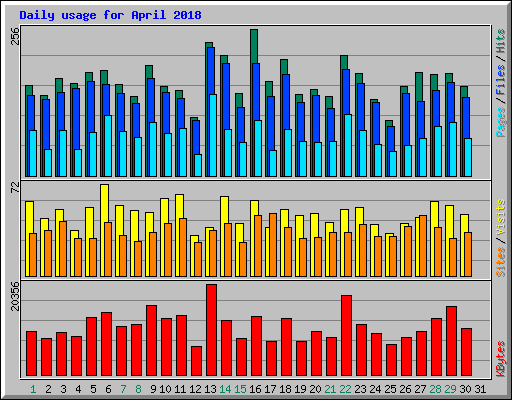Click the cyan Pages bar for day 13
The image size is (512, 400).
[x=213, y=135]
